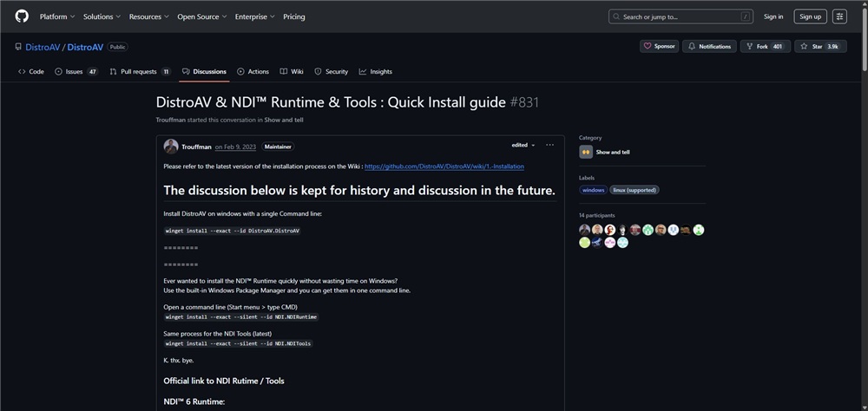Switch to the Actions tab

coord(253,71)
